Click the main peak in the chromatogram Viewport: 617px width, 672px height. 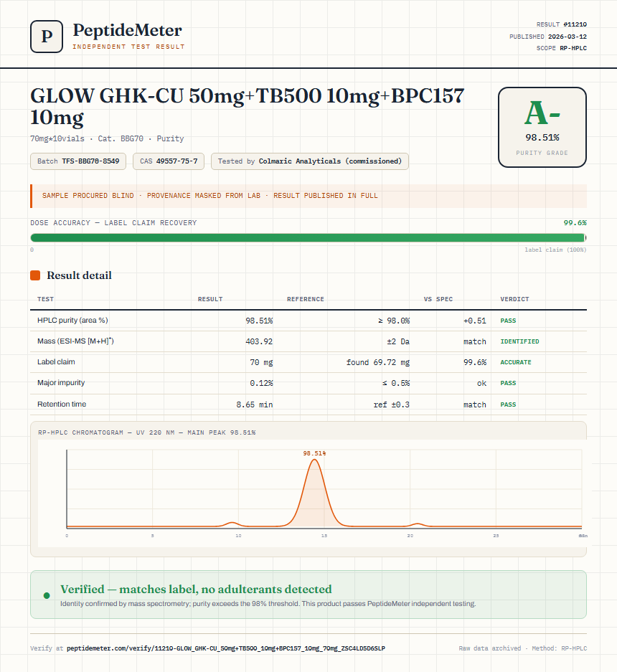pos(315,493)
